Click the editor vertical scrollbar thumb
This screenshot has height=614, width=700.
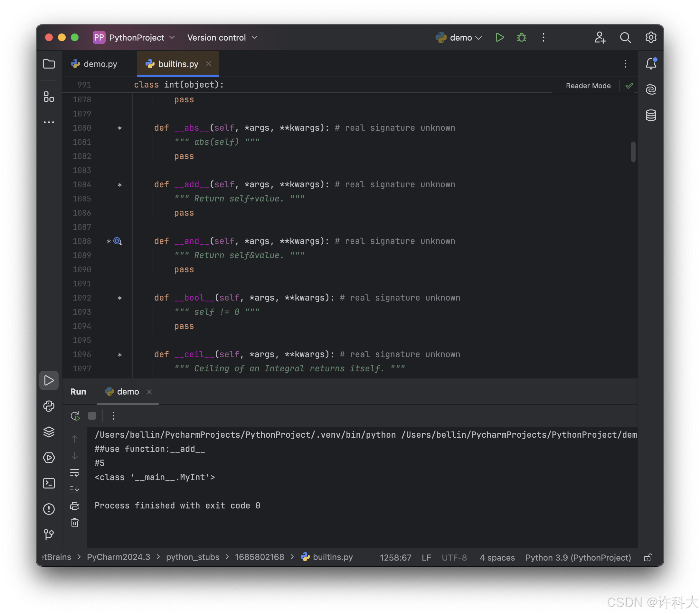(x=633, y=152)
